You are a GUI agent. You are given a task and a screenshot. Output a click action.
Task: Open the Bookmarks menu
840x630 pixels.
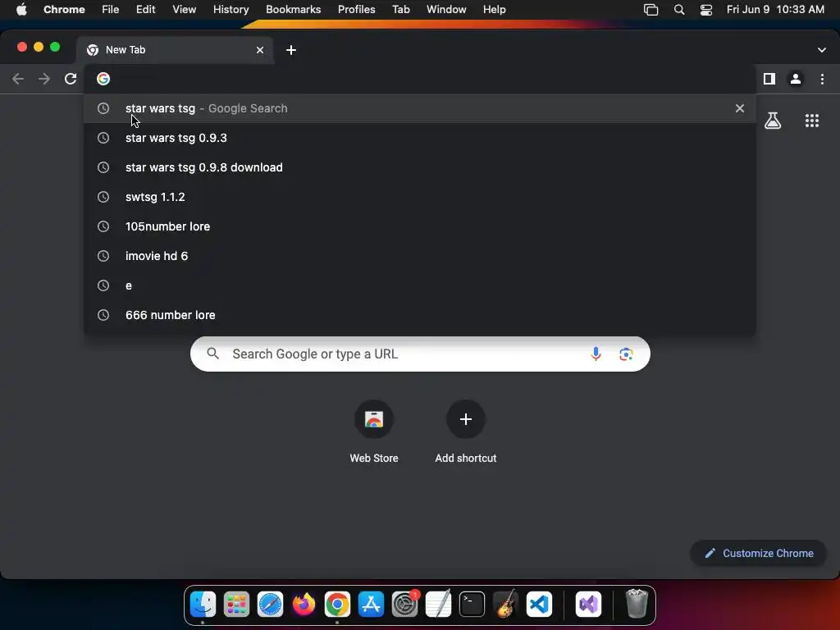(x=293, y=10)
